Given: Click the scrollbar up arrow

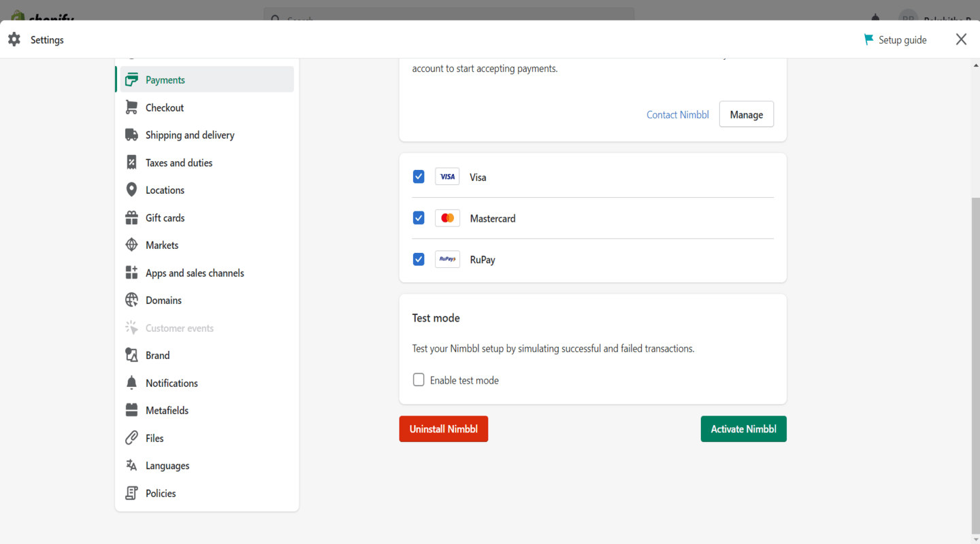Looking at the screenshot, I should point(976,65).
